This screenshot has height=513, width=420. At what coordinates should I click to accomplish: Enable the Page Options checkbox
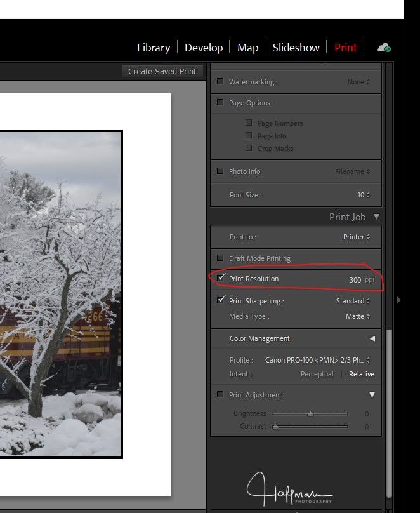click(220, 103)
